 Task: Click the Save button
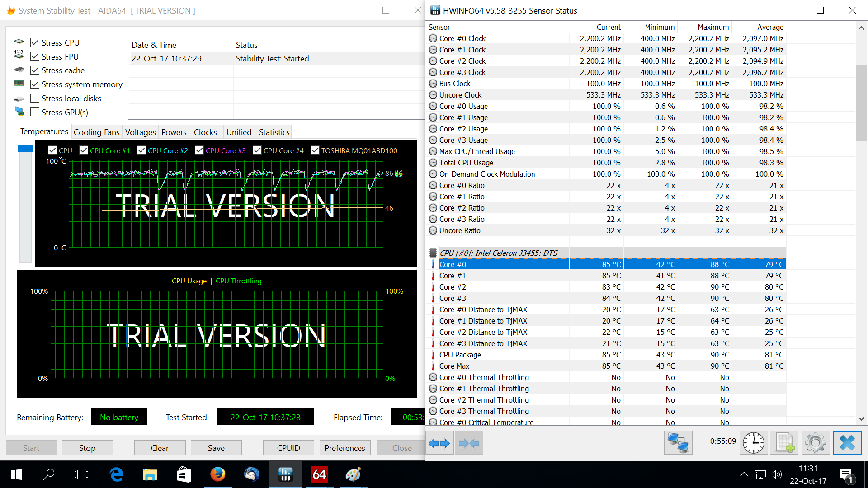[216, 448]
